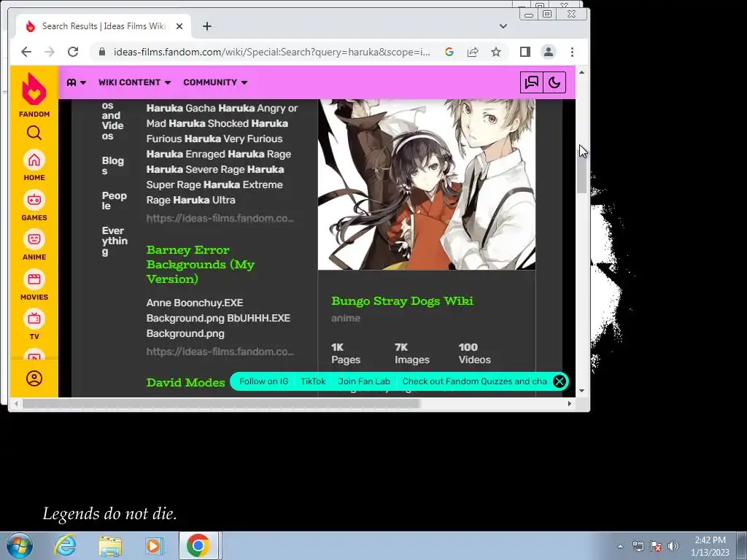747x560 pixels.
Task: Open Windows Media Player from taskbar
Action: click(153, 545)
